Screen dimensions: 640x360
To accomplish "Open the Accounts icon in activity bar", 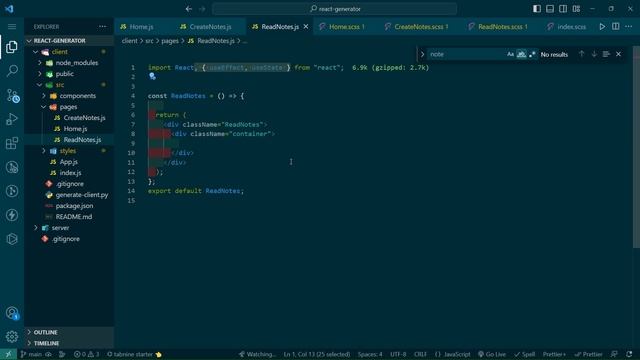I will pyautogui.click(x=12, y=313).
